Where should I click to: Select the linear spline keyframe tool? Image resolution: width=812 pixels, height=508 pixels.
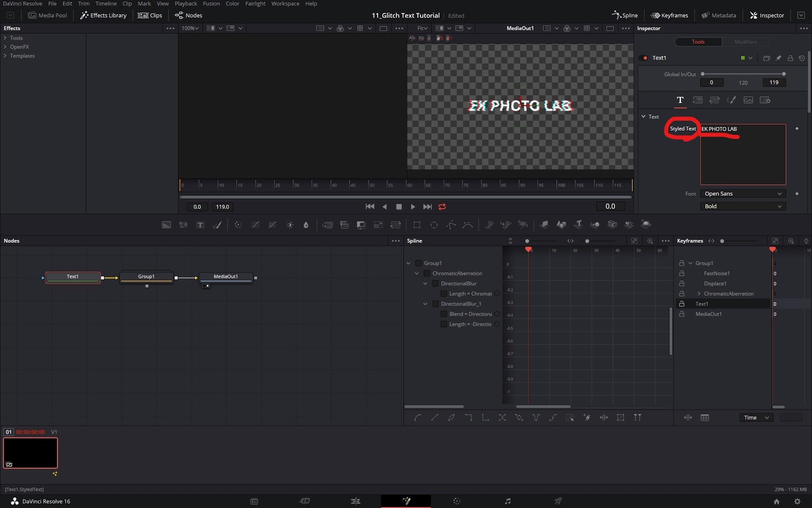point(434,418)
